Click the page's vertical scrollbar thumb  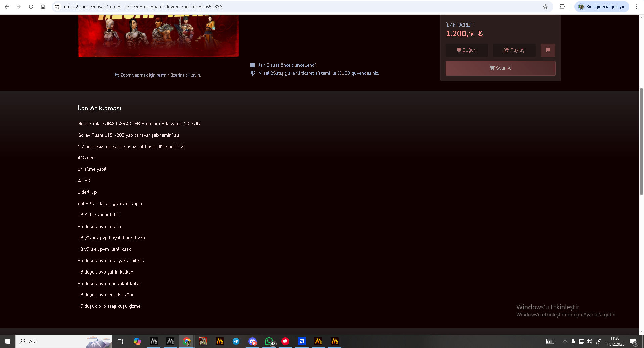pyautogui.click(x=641, y=141)
